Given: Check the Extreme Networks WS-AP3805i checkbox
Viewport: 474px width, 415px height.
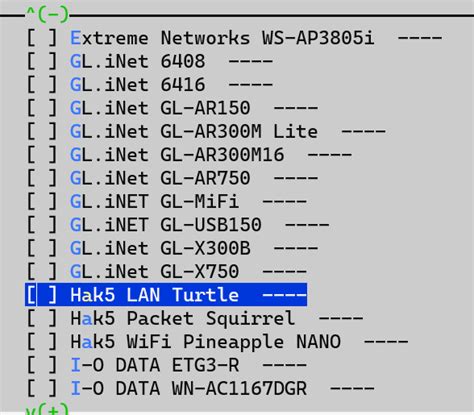Looking at the screenshot, I should point(42,38).
